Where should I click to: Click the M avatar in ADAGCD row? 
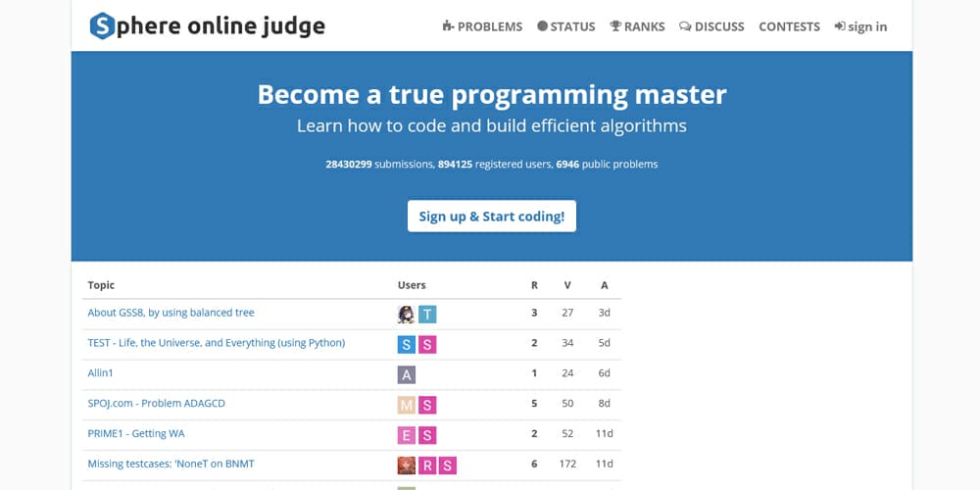[407, 405]
